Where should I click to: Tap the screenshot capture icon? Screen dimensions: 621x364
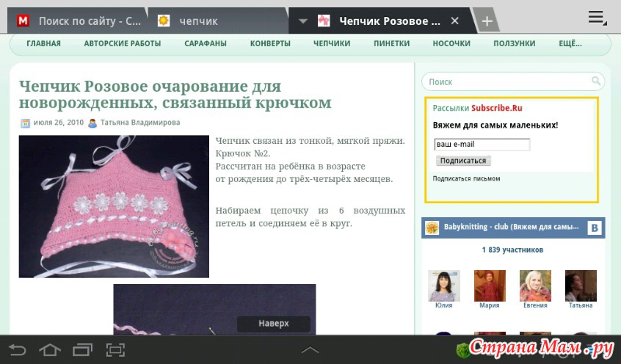pyautogui.click(x=115, y=350)
